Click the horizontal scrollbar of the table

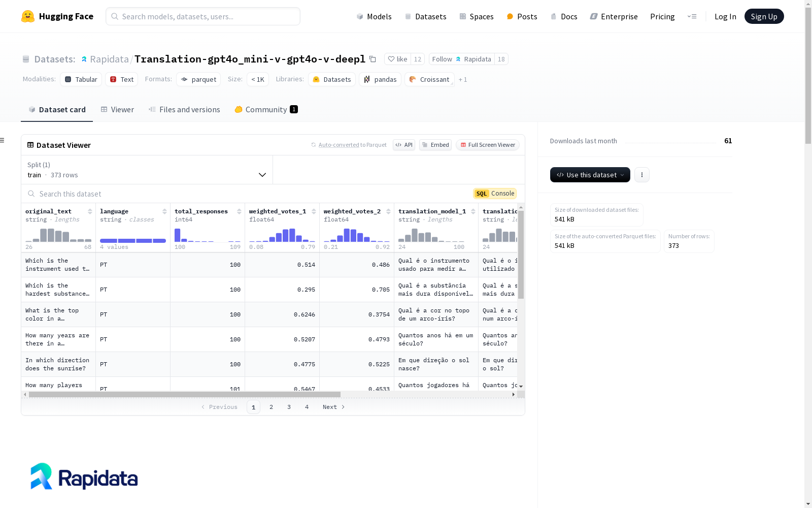point(185,394)
